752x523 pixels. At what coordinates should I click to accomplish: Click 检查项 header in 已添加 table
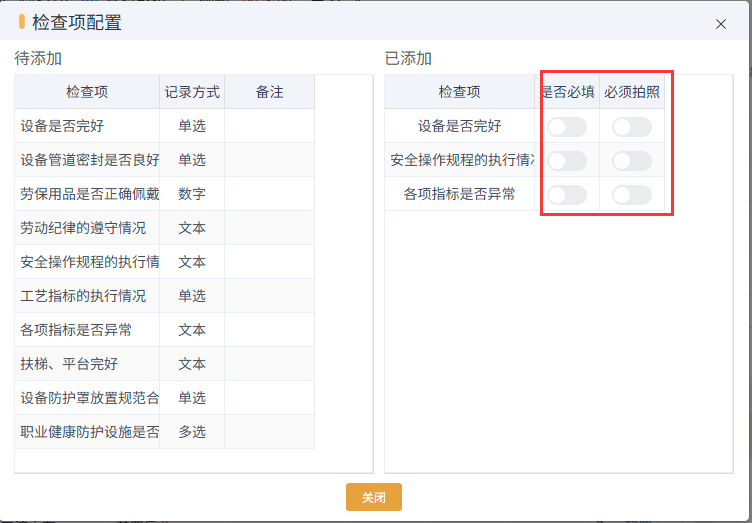[x=459, y=92]
